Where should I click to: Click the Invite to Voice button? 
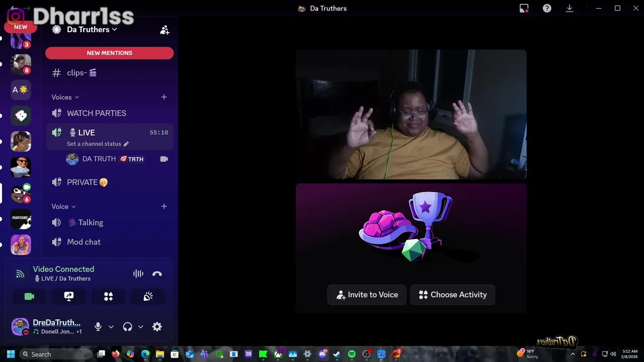tap(367, 295)
